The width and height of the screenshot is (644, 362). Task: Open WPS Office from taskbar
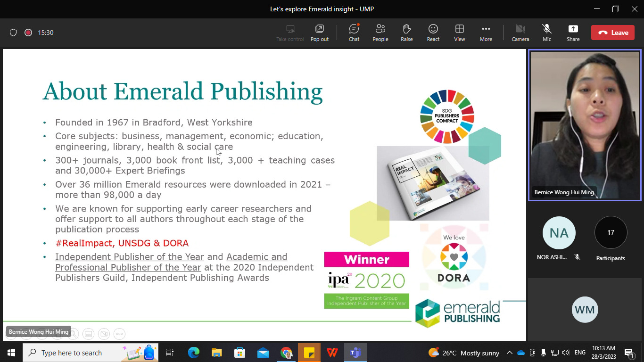tap(332, 353)
